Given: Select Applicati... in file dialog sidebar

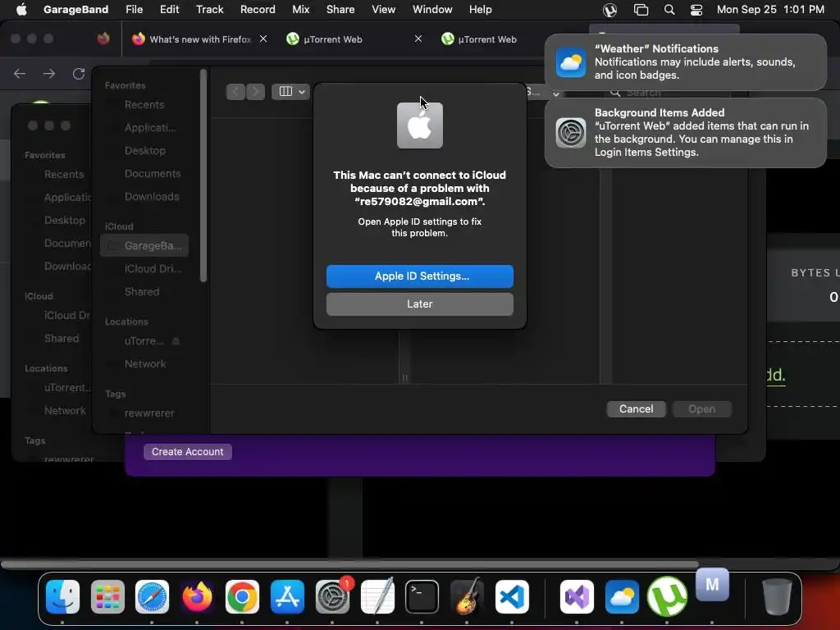Looking at the screenshot, I should pyautogui.click(x=144, y=127).
